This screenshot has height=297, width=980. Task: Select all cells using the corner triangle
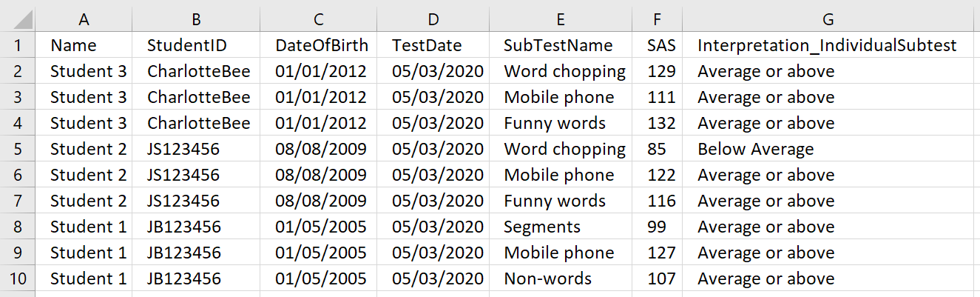click(x=18, y=18)
